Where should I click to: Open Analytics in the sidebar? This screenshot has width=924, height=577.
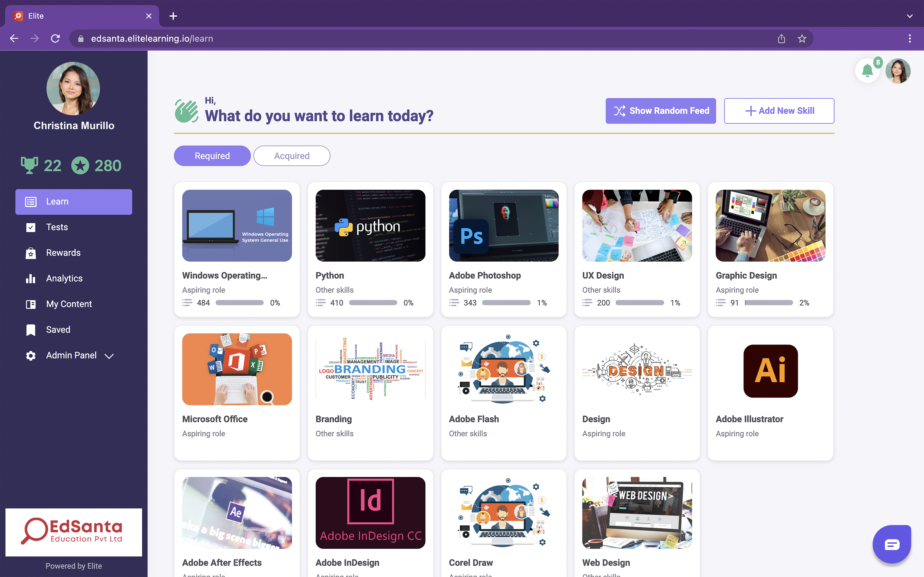pos(64,278)
